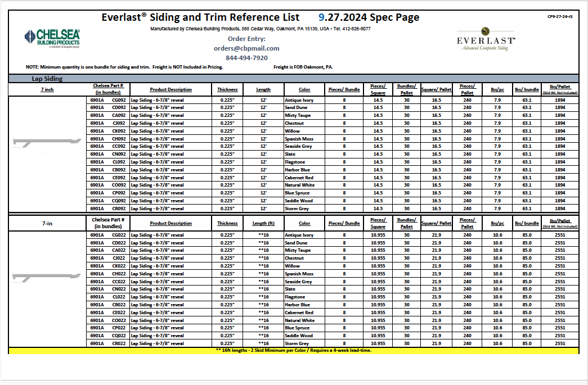Select part number 6901A CQ092
This screenshot has height=385, width=588.
tap(108, 201)
